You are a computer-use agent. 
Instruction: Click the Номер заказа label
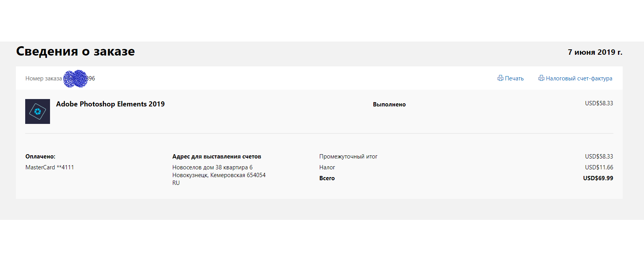click(x=43, y=78)
